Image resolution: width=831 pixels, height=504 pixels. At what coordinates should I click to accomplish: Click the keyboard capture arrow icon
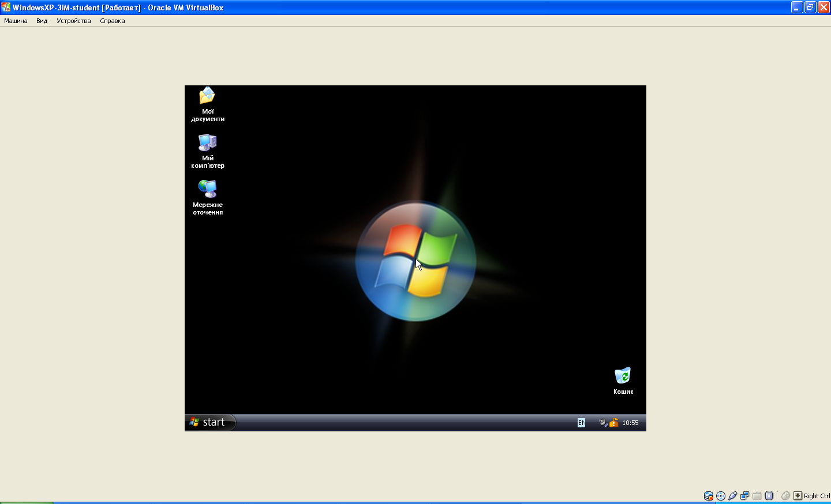(x=798, y=496)
